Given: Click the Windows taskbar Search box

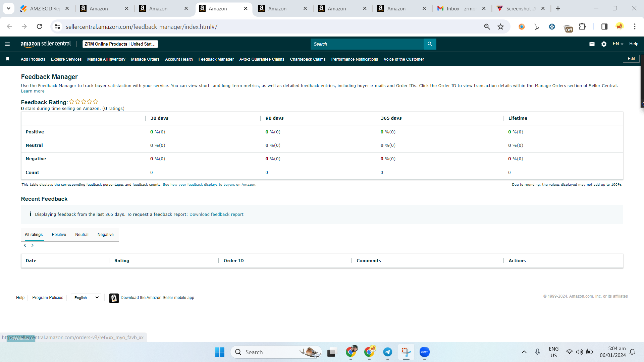Looking at the screenshot, I should (276, 352).
